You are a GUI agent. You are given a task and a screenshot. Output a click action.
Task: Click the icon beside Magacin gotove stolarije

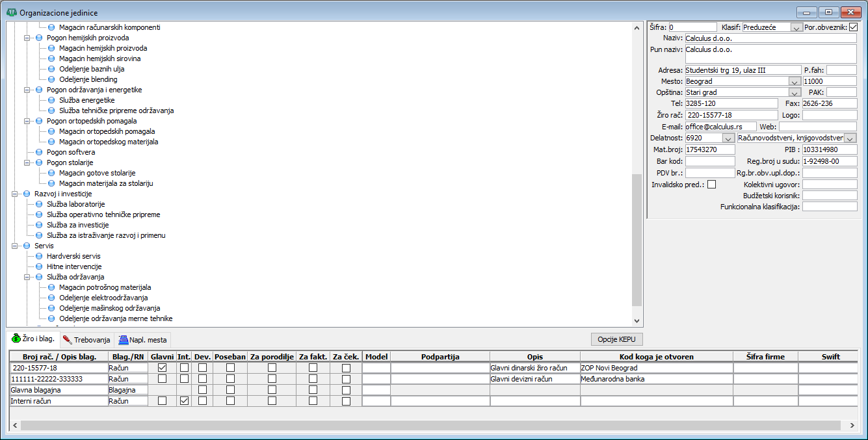[x=51, y=173]
